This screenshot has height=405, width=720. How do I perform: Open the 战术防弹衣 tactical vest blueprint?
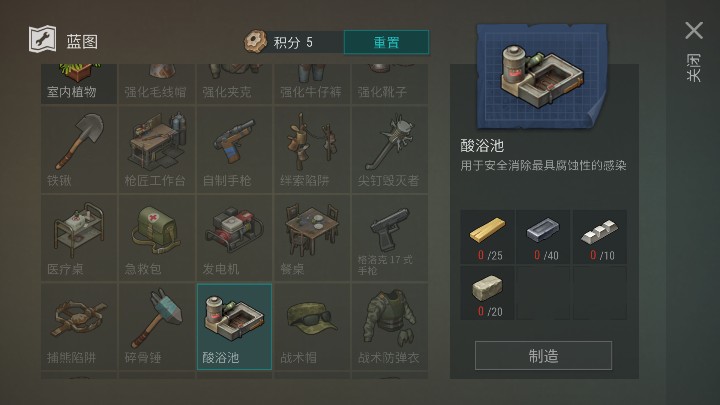(389, 326)
